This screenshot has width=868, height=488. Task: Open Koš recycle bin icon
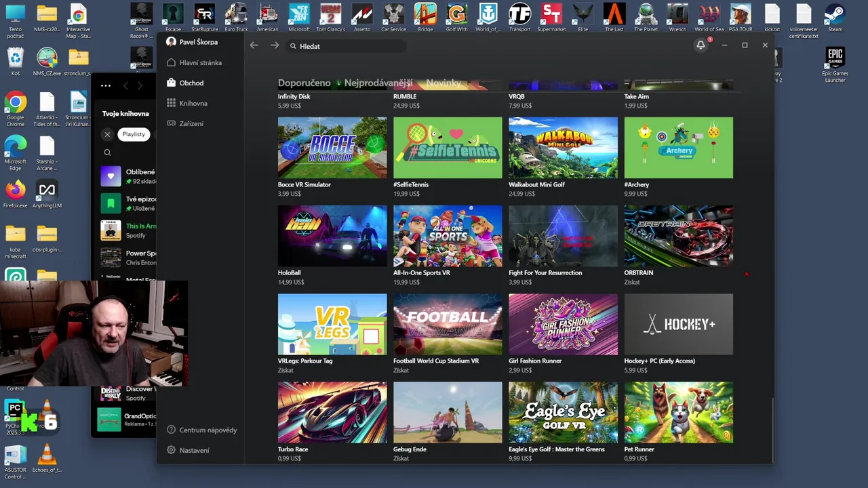pos(15,62)
